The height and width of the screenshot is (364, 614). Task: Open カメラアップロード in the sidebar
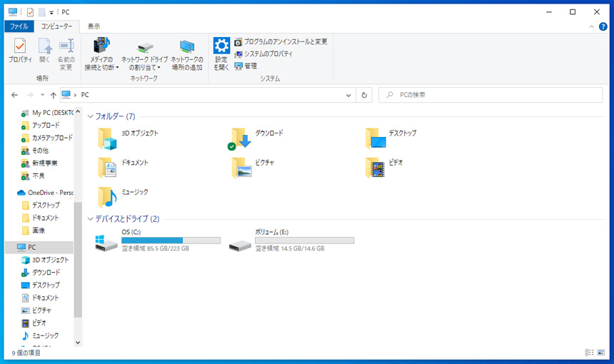point(47,138)
